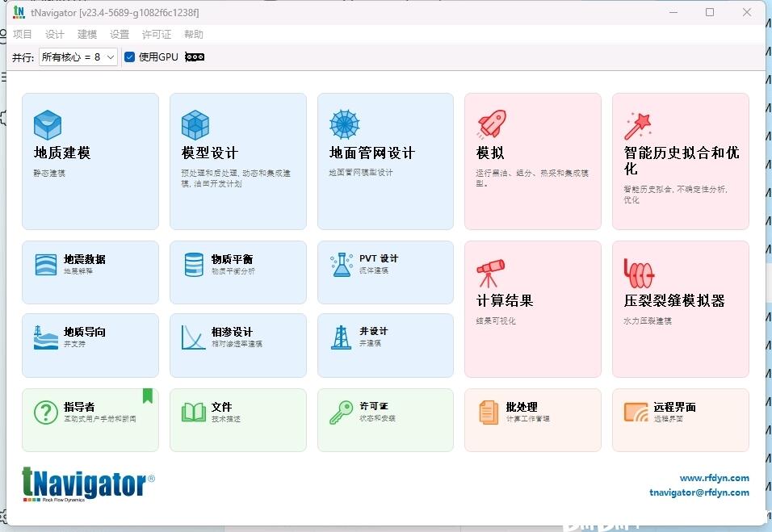
Task: Click the orange documents icon for 批处理
Action: click(489, 412)
